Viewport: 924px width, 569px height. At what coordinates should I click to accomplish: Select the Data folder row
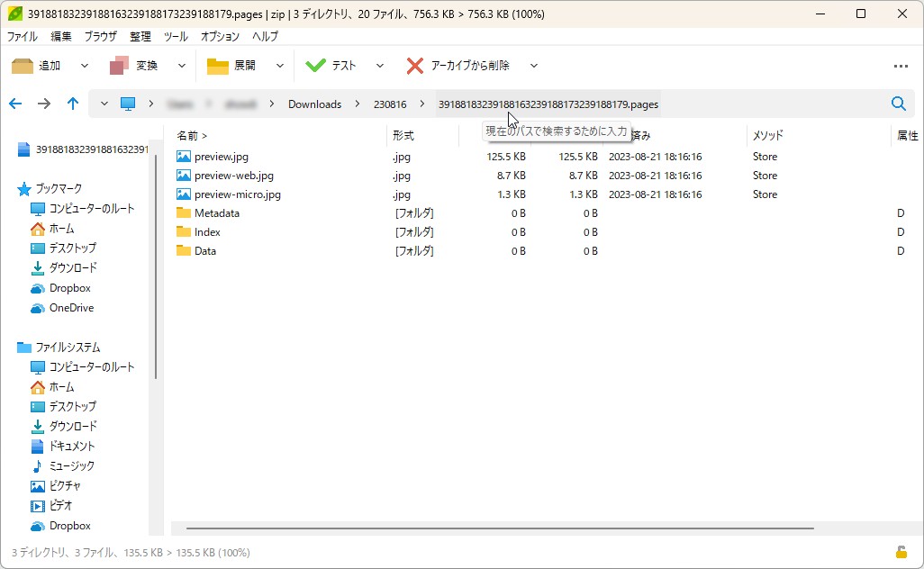[x=546, y=251]
